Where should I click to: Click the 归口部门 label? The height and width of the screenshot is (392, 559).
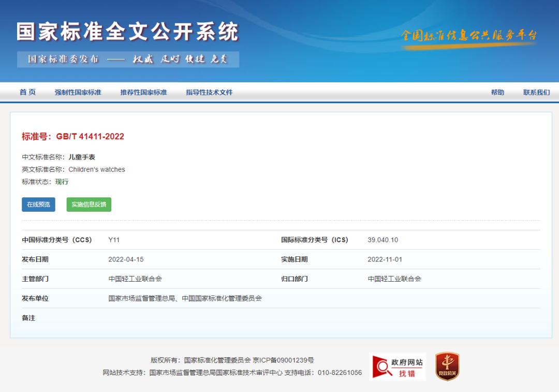click(294, 279)
